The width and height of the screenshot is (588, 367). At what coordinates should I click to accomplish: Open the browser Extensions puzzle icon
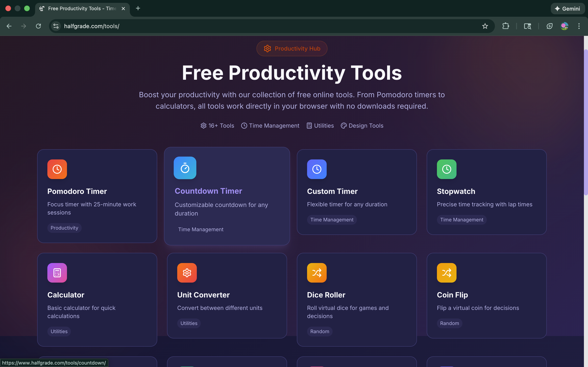506,26
